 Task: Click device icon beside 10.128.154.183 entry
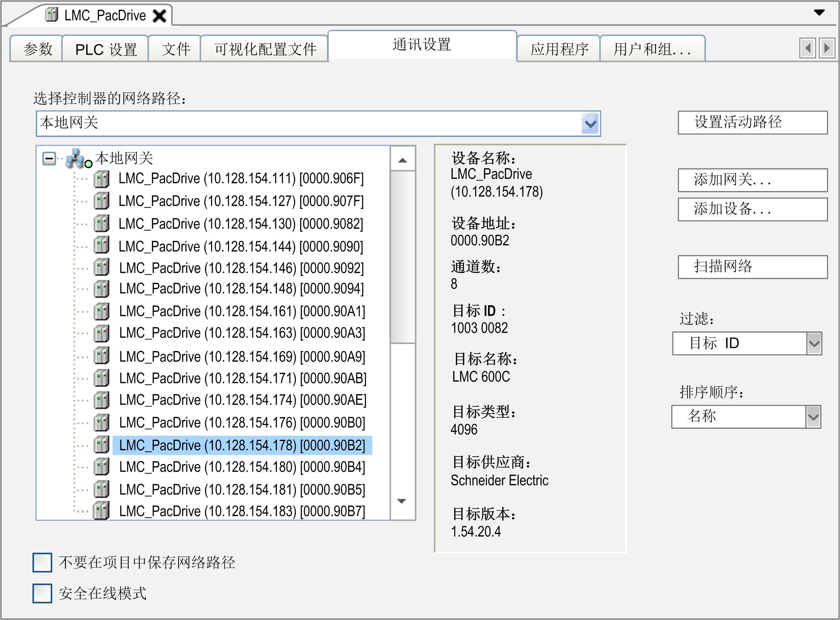click(x=101, y=511)
